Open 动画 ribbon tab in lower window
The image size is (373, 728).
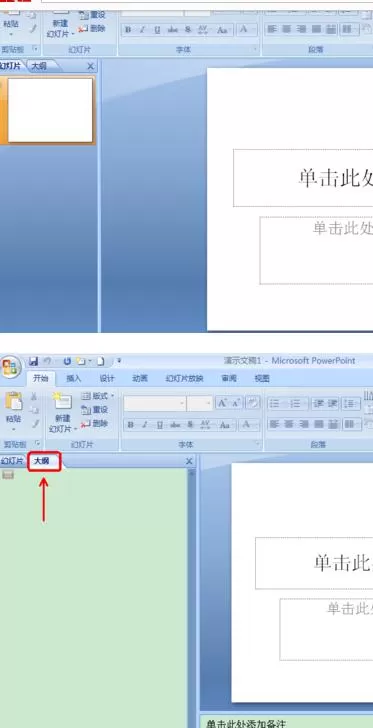pos(140,378)
